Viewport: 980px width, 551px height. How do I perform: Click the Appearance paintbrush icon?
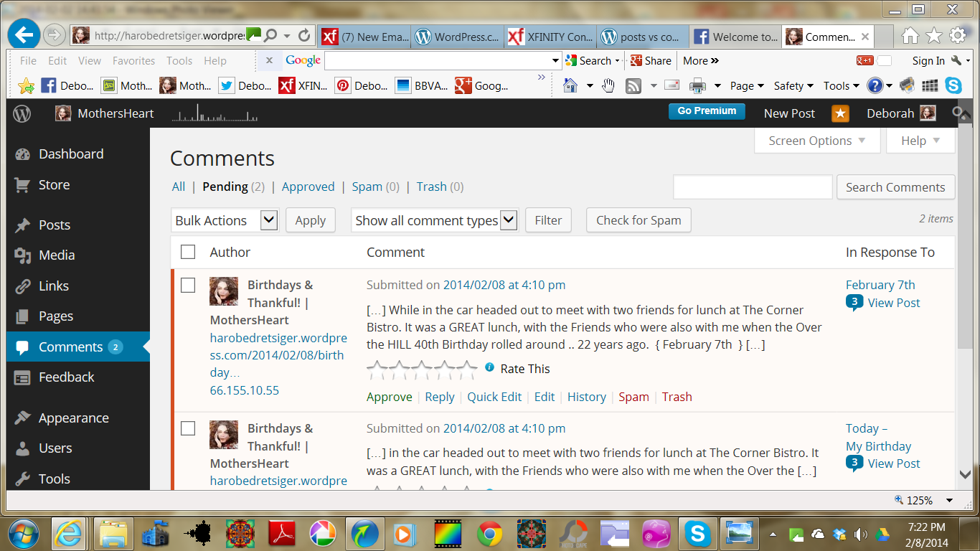click(x=22, y=418)
